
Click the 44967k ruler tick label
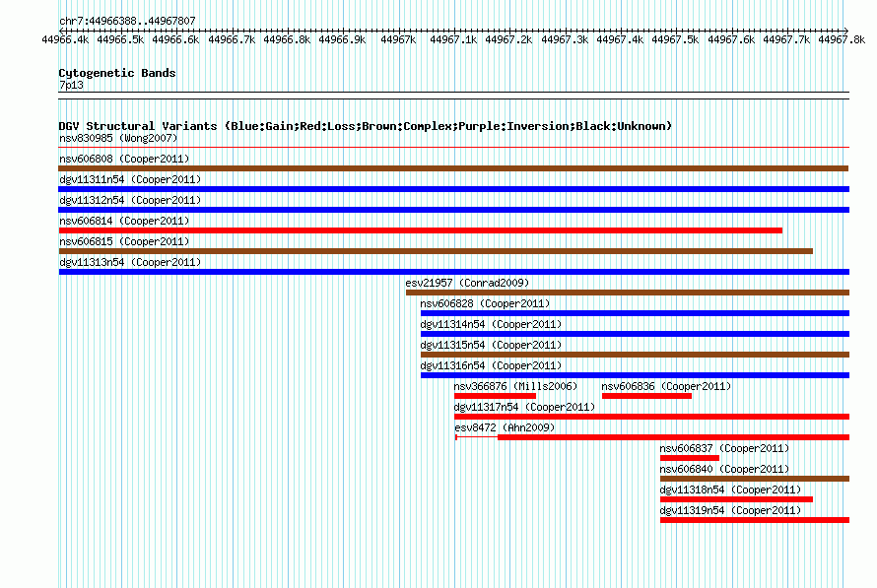[x=398, y=39]
